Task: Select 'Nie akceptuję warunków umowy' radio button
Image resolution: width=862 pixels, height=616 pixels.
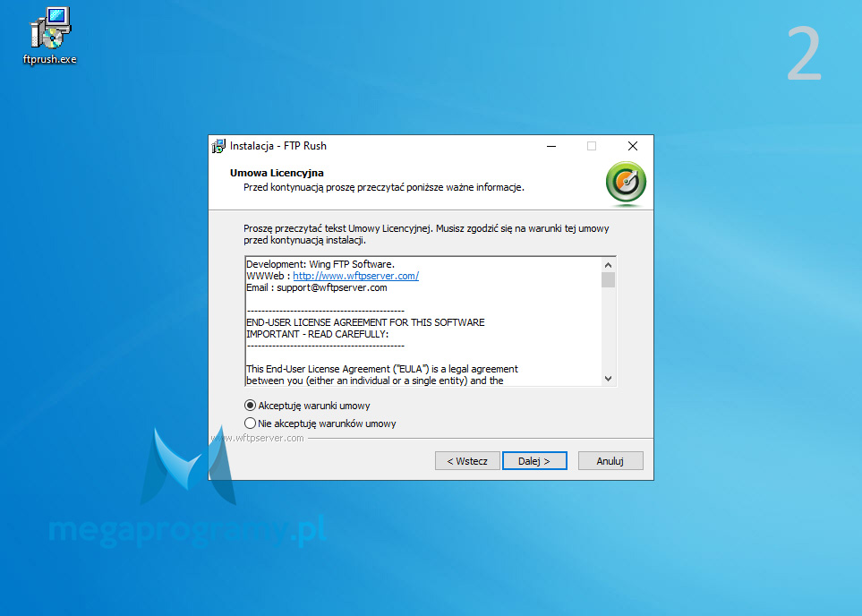Action: click(250, 423)
